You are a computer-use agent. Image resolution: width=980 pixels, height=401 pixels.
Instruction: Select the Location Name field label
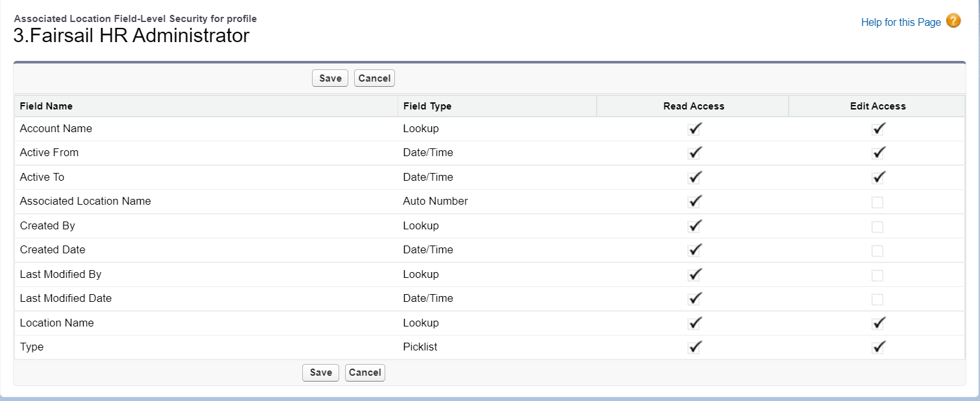click(57, 323)
